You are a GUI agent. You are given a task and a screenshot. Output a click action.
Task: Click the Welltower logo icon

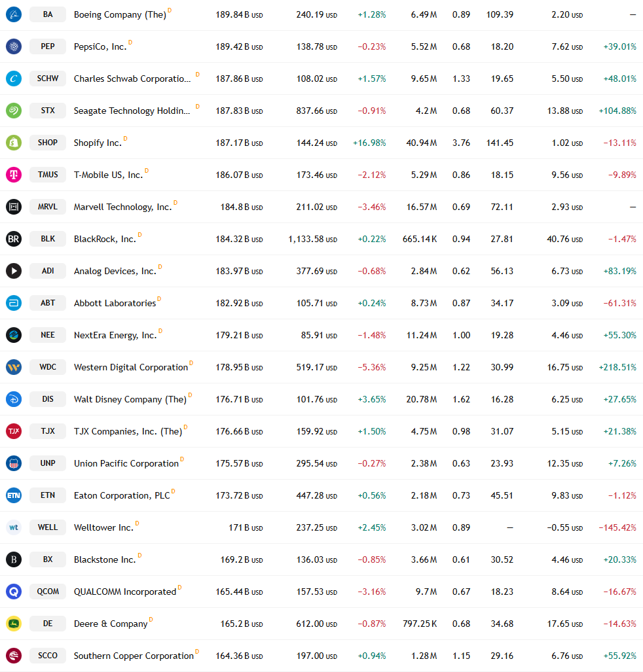click(14, 527)
